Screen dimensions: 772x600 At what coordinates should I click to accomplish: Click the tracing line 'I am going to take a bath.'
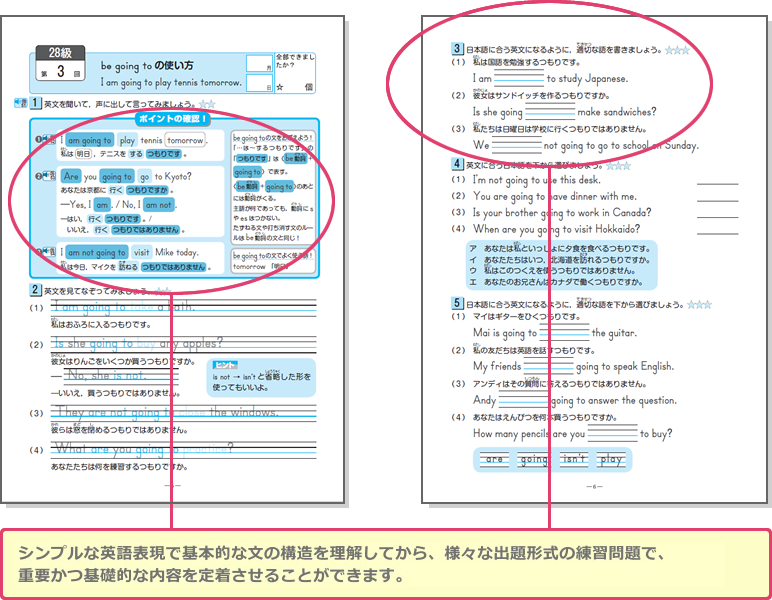[x=183, y=307]
